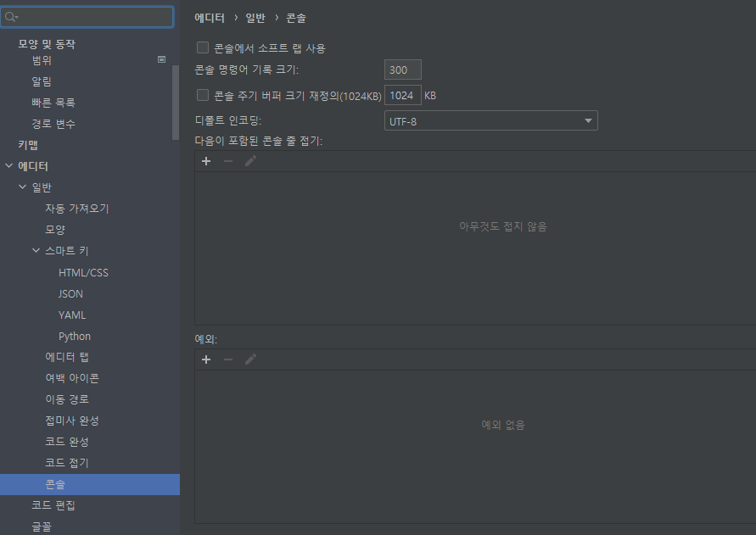Select 에디터 탭 in the tree

click(67, 357)
